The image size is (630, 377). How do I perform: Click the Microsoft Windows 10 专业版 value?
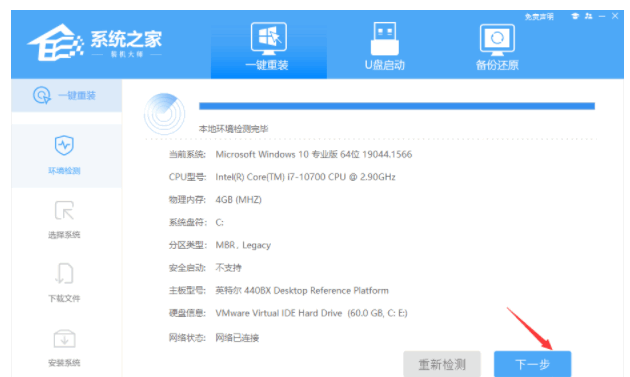[314, 154]
